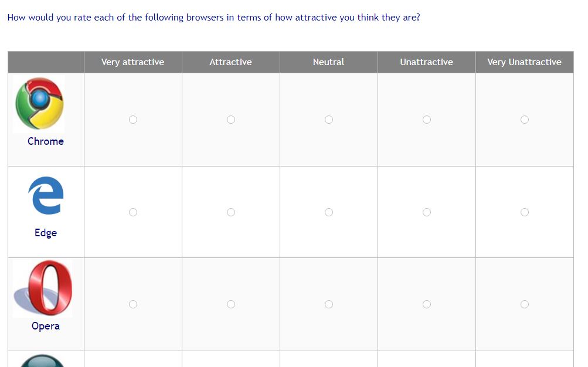The image size is (588, 367).
Task: Click the partially visible teal browser logo
Action: pos(42,360)
